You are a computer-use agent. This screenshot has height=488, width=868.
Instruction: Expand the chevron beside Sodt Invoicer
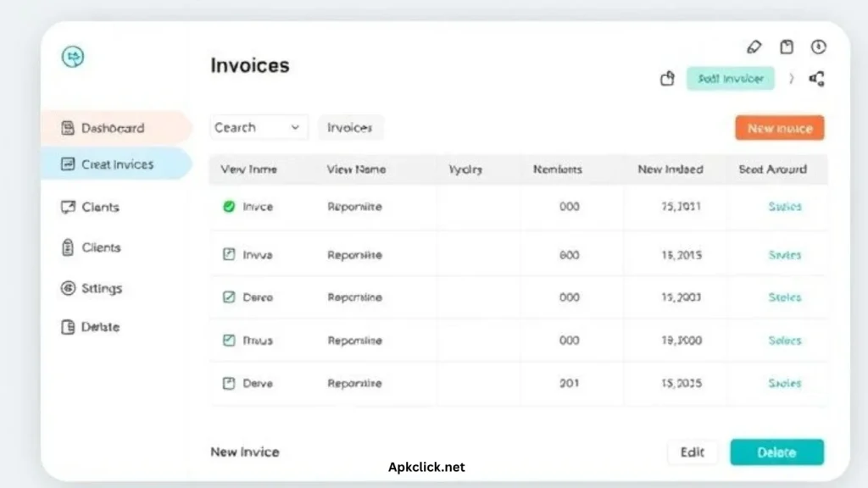point(790,78)
